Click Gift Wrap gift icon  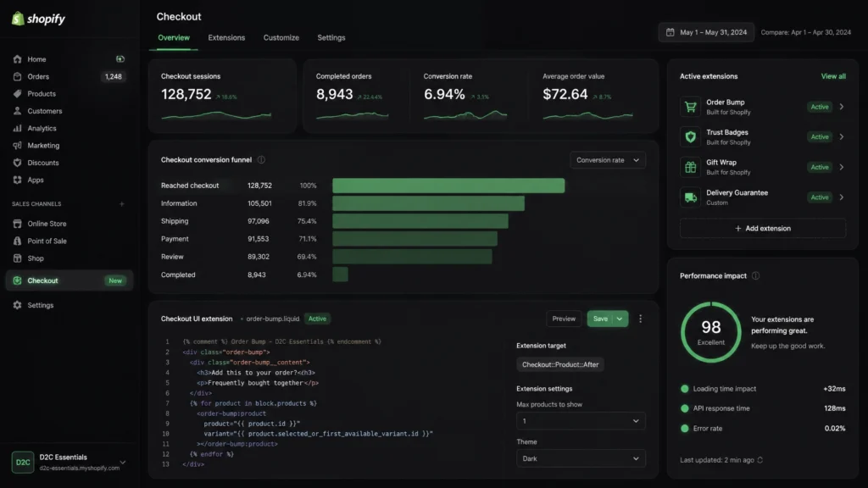[x=690, y=167]
